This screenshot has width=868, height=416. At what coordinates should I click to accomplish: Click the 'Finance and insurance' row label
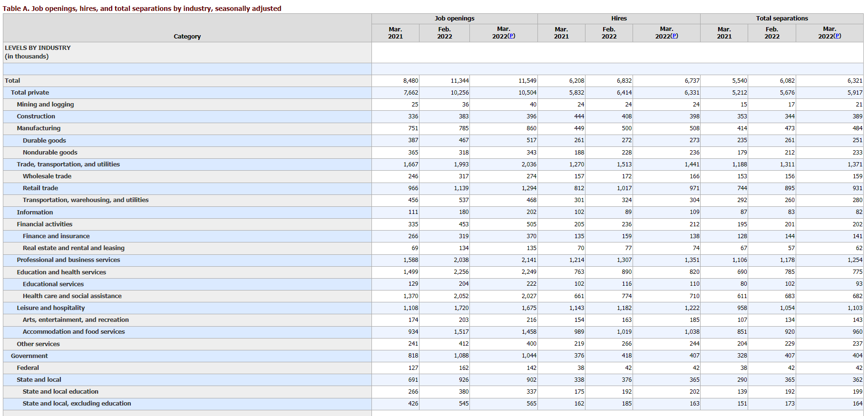pos(56,236)
